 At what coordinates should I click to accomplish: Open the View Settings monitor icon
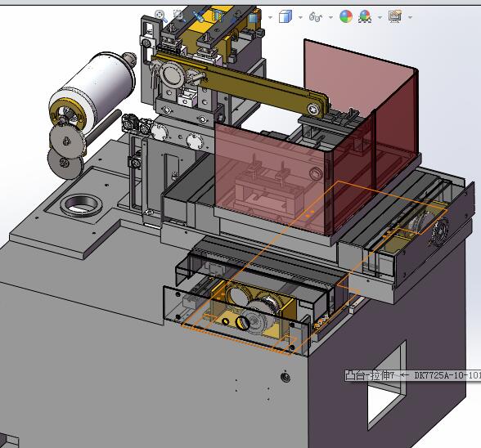click(x=395, y=16)
